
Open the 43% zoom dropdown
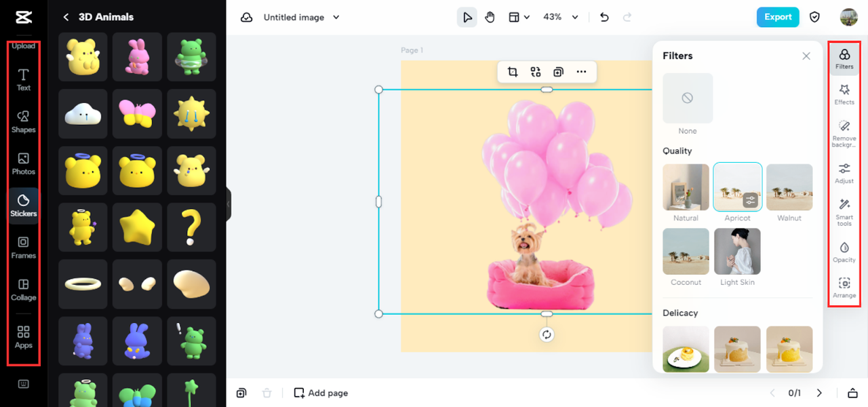click(x=561, y=17)
